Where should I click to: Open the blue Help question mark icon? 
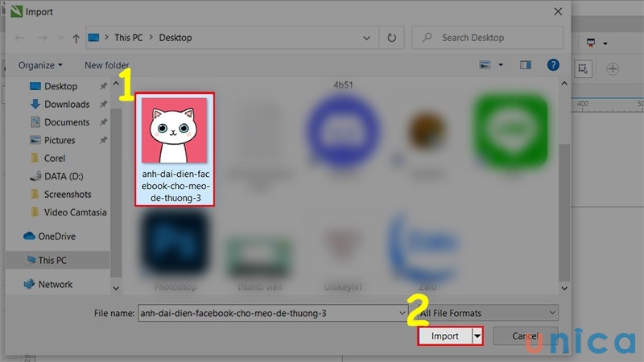click(553, 65)
